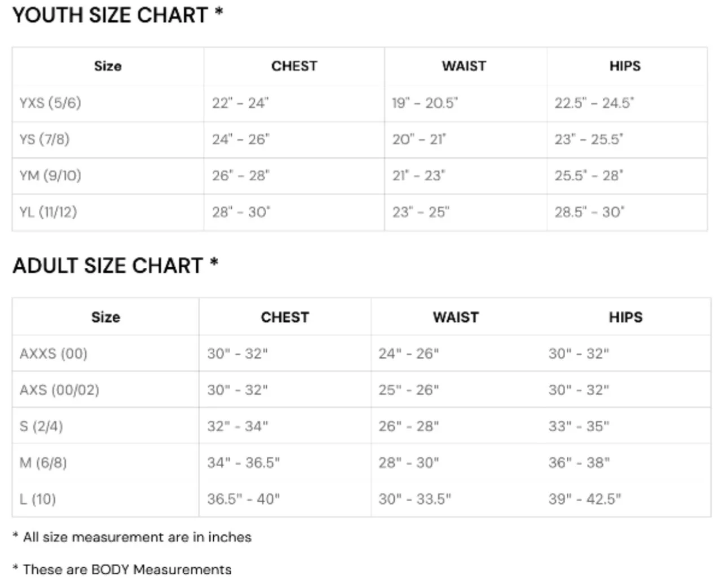Select youth waist value 19" - 20.5"
Screen dimensions: 723x588
(x=425, y=103)
